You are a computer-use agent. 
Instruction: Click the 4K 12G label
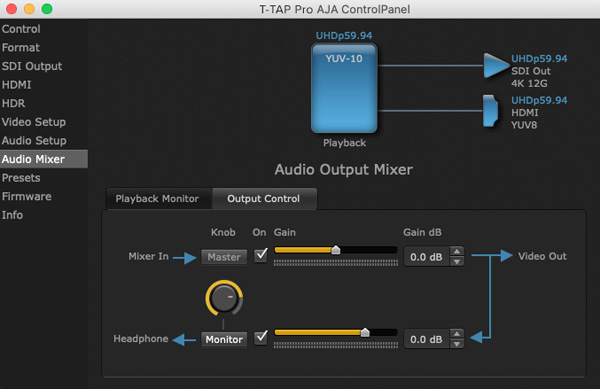[529, 83]
